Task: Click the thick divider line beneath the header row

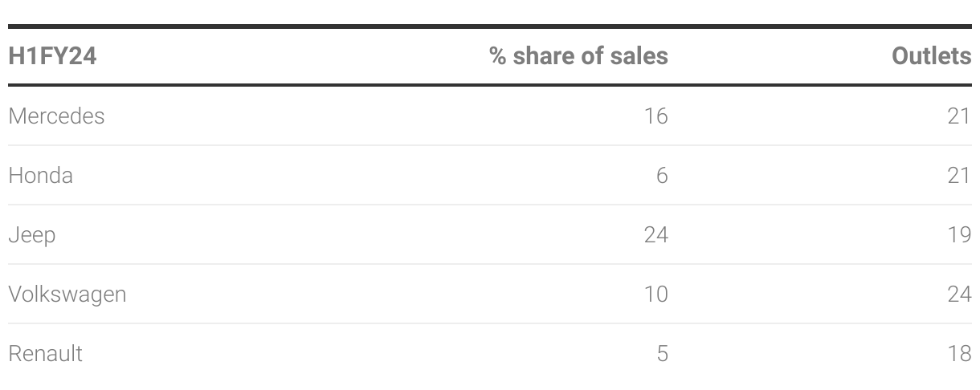Action: pos(490,85)
